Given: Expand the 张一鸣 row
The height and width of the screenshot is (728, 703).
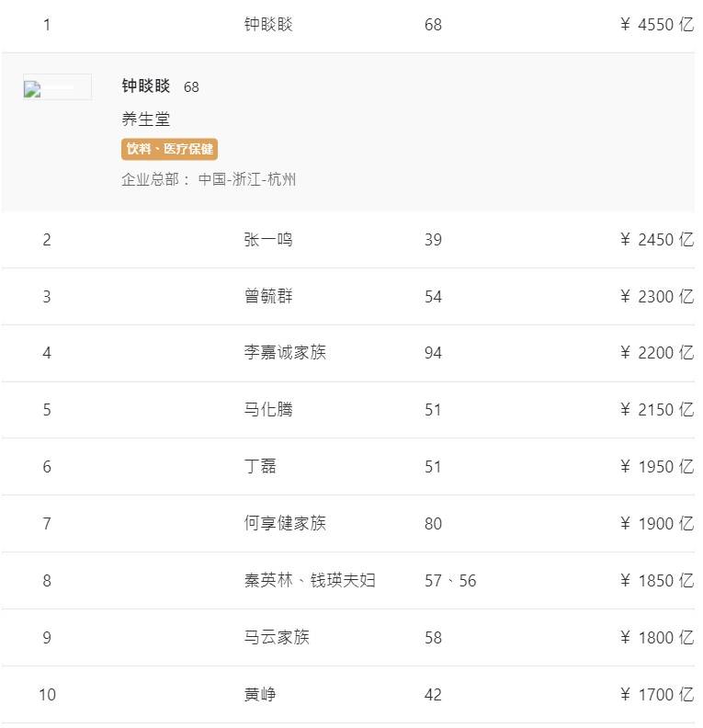Looking at the screenshot, I should (x=268, y=240).
